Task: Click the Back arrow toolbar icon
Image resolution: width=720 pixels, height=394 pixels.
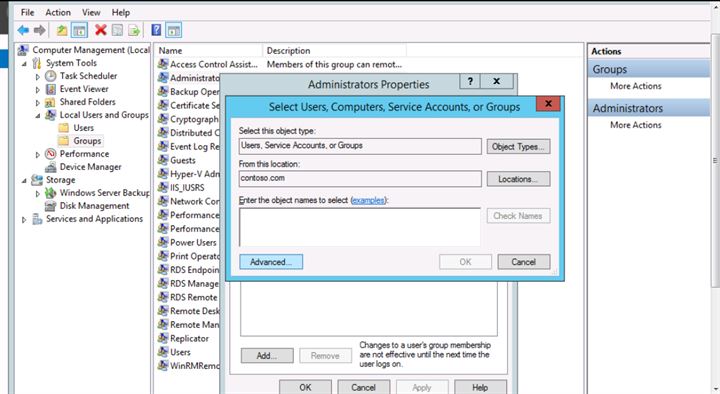Action: pyautogui.click(x=23, y=30)
